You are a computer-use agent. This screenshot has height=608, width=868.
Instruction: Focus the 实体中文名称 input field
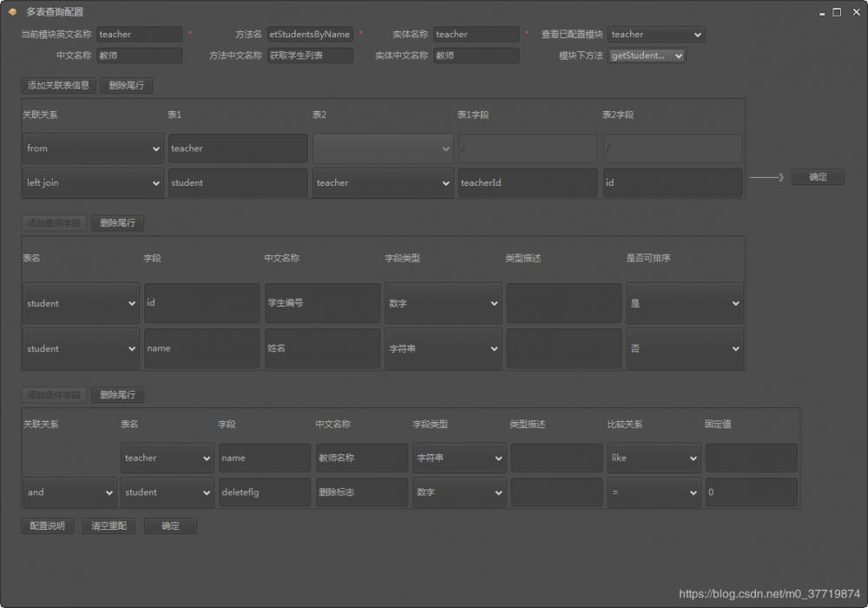tap(476, 56)
